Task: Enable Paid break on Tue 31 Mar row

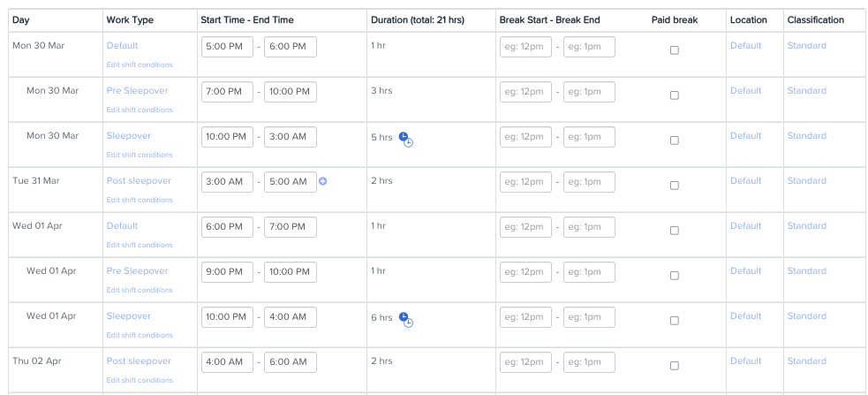Action: point(675,186)
